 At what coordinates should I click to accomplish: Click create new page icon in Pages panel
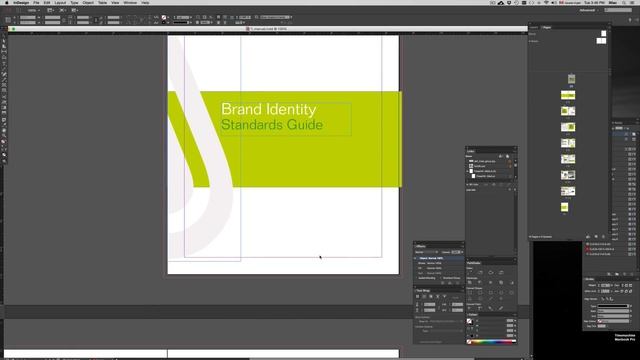pos(596,236)
